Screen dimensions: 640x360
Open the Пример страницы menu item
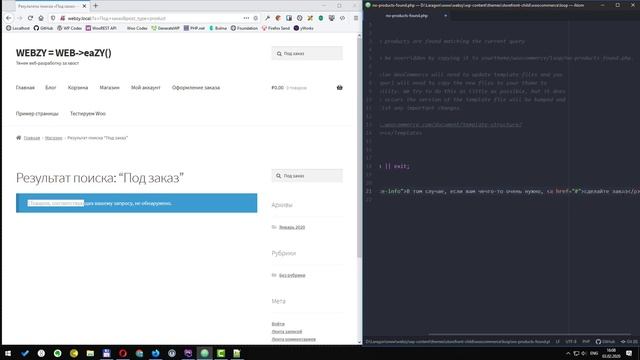pyautogui.click(x=37, y=113)
